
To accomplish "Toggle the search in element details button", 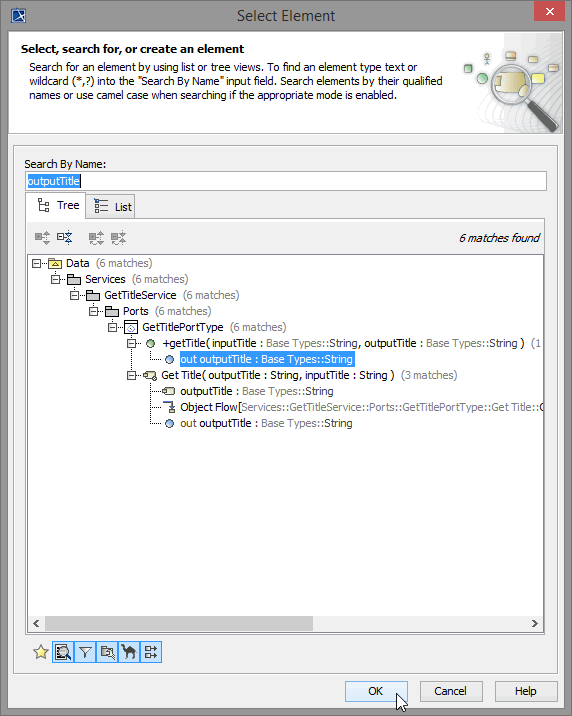I will [x=63, y=652].
